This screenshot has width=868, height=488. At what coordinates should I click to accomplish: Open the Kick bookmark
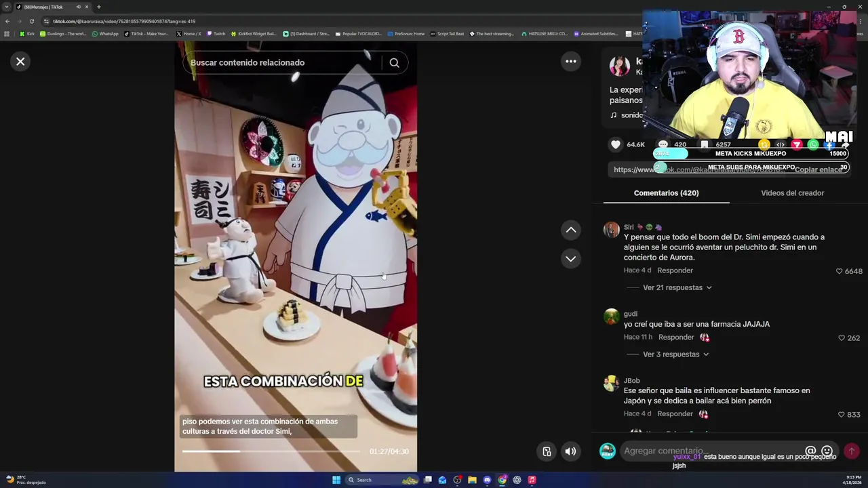click(x=27, y=33)
